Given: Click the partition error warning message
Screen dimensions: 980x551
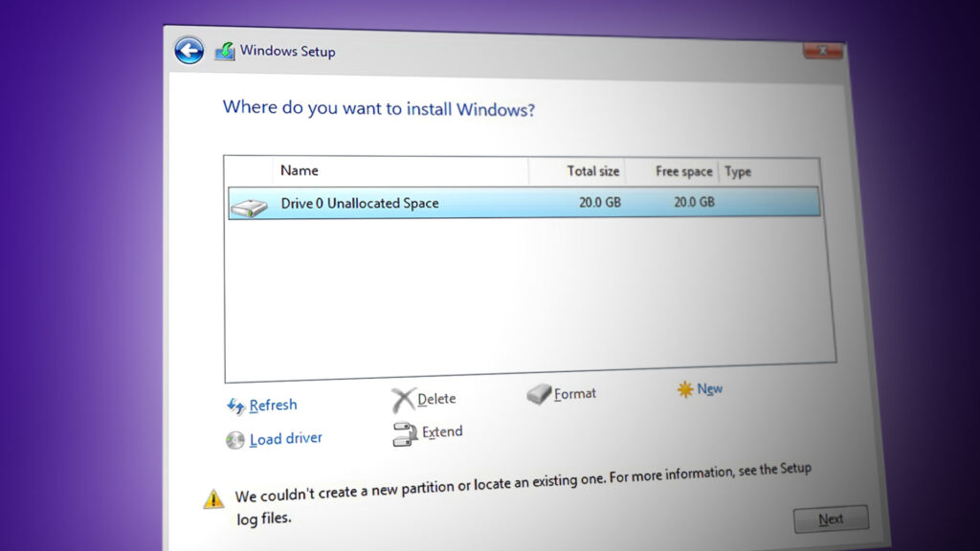Looking at the screenshot, I should [x=523, y=494].
